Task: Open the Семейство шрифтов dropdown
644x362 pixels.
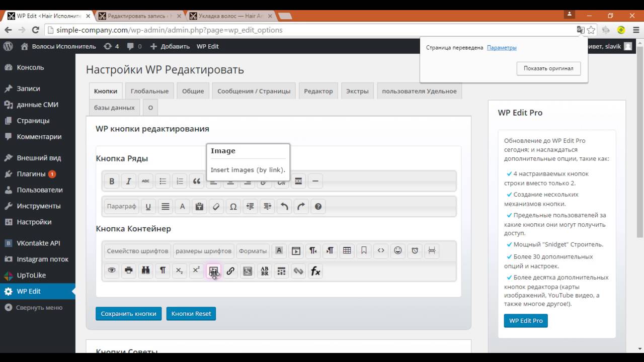Action: (x=138, y=251)
